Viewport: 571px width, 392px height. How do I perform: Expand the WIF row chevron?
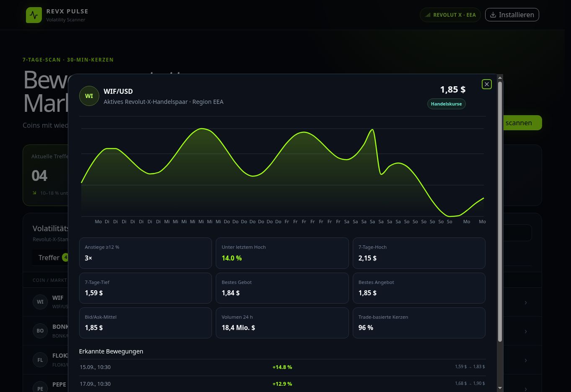tap(526, 302)
